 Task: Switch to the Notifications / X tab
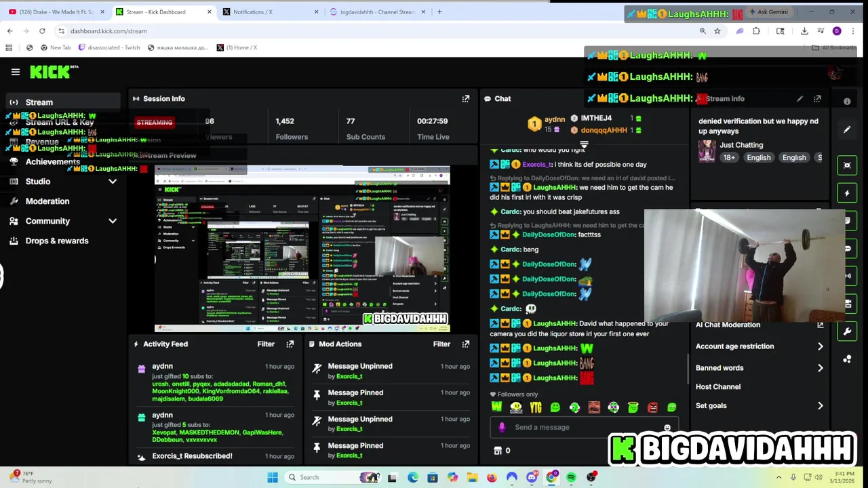click(x=270, y=12)
